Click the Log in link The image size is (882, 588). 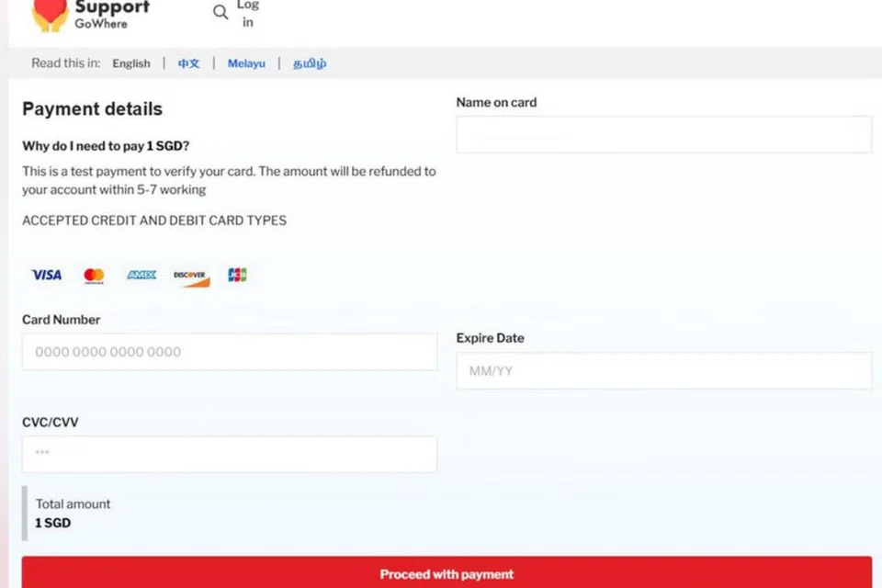coord(248,13)
